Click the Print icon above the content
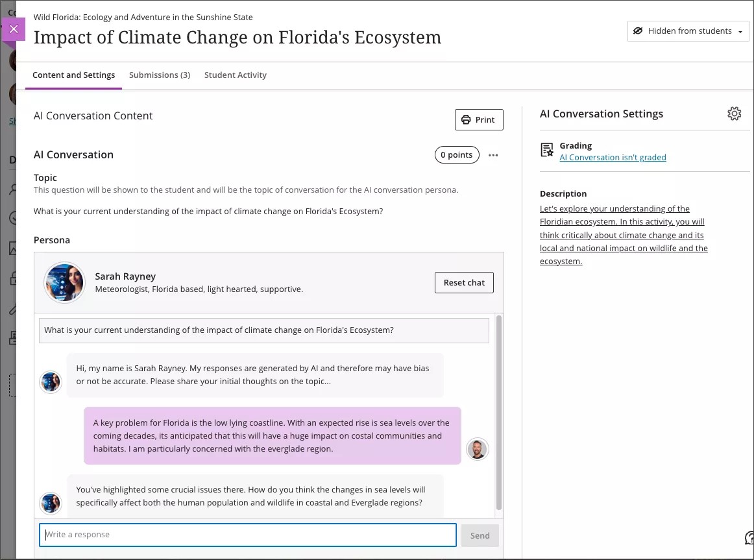Viewport: 754px width, 560px height. pyautogui.click(x=466, y=119)
